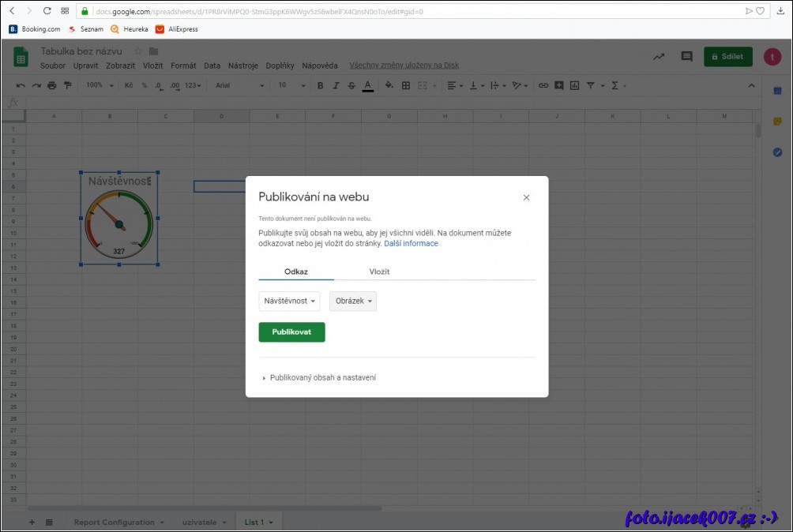The height and width of the screenshot is (532, 793).
Task: Click the browser downloads icon
Action: [781, 11]
